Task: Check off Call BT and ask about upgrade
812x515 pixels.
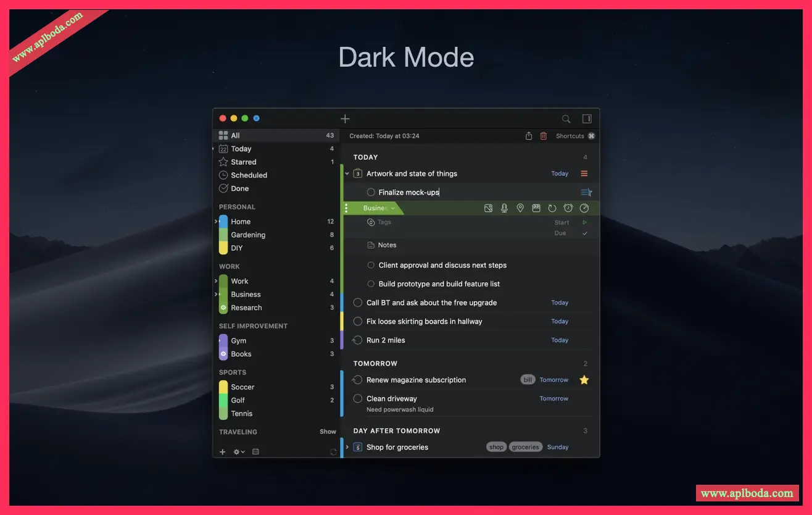Action: (x=358, y=303)
